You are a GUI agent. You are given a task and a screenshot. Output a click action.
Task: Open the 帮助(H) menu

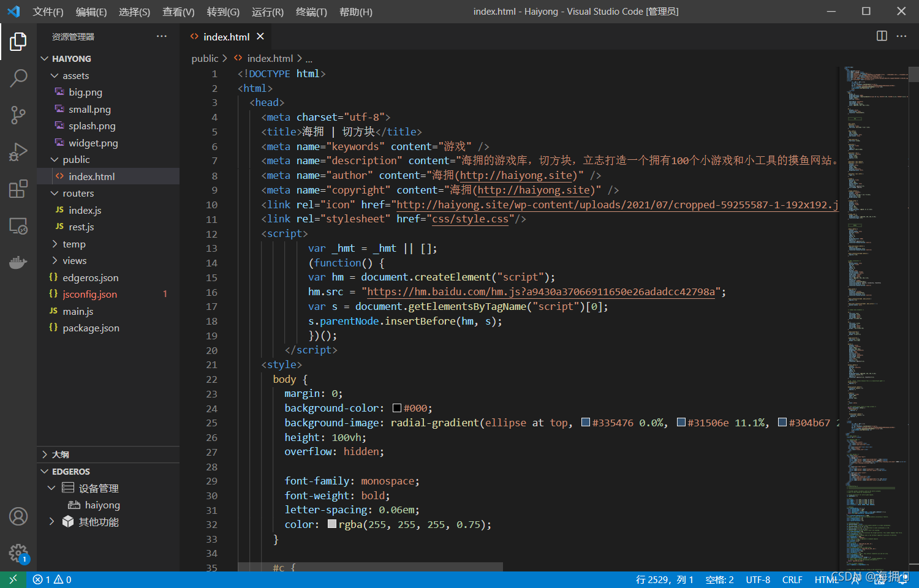[x=356, y=12]
